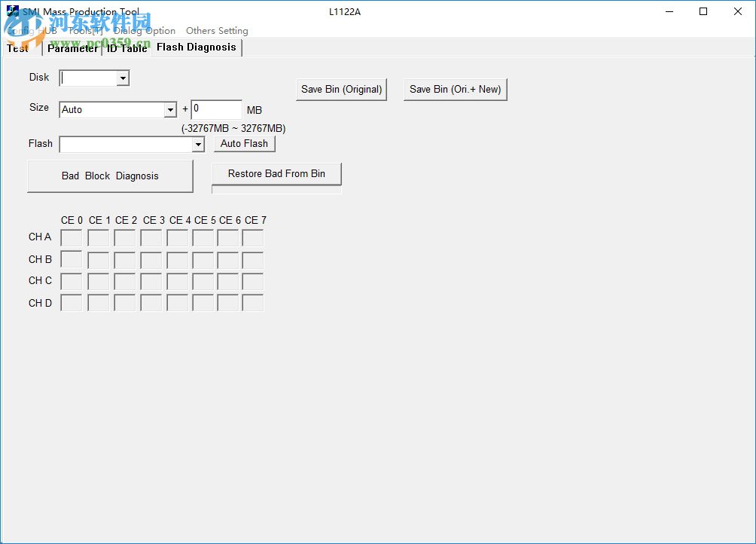This screenshot has height=544, width=756.
Task: Click the Auto Flash button
Action: (x=245, y=144)
